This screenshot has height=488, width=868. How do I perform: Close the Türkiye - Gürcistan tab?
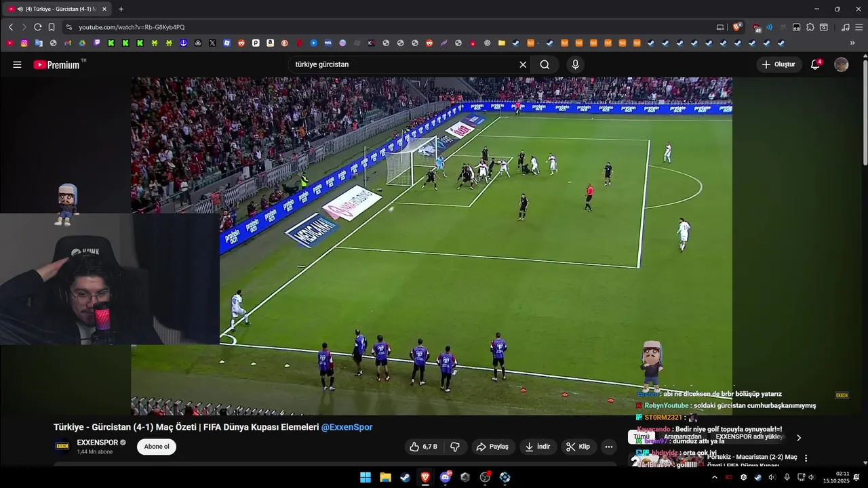coord(104,9)
